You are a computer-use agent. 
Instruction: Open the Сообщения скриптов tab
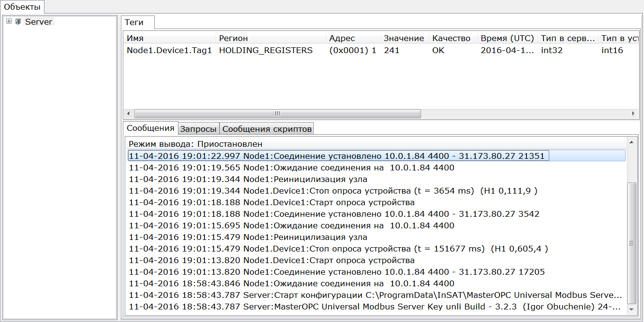(266, 129)
